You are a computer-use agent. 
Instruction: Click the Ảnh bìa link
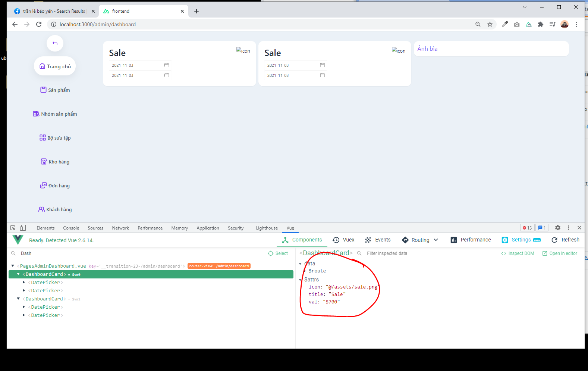[x=427, y=49]
